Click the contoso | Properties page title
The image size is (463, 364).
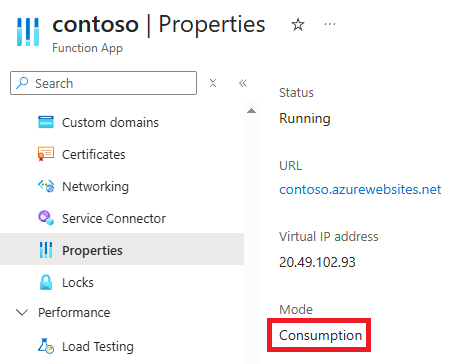(x=159, y=24)
